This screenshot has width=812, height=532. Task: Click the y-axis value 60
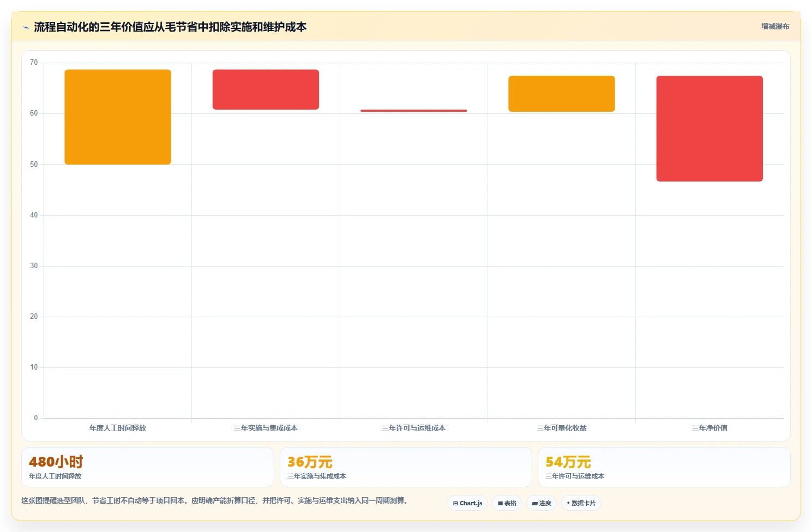34,113
